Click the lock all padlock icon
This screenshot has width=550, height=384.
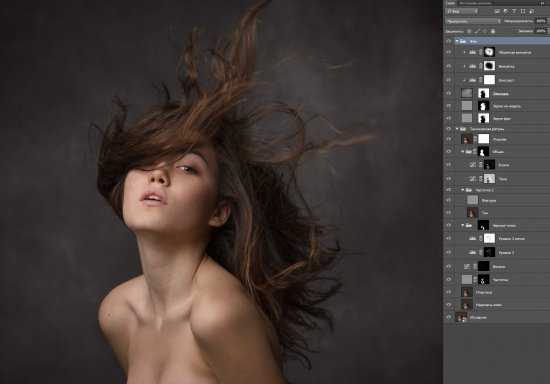pyautogui.click(x=493, y=31)
